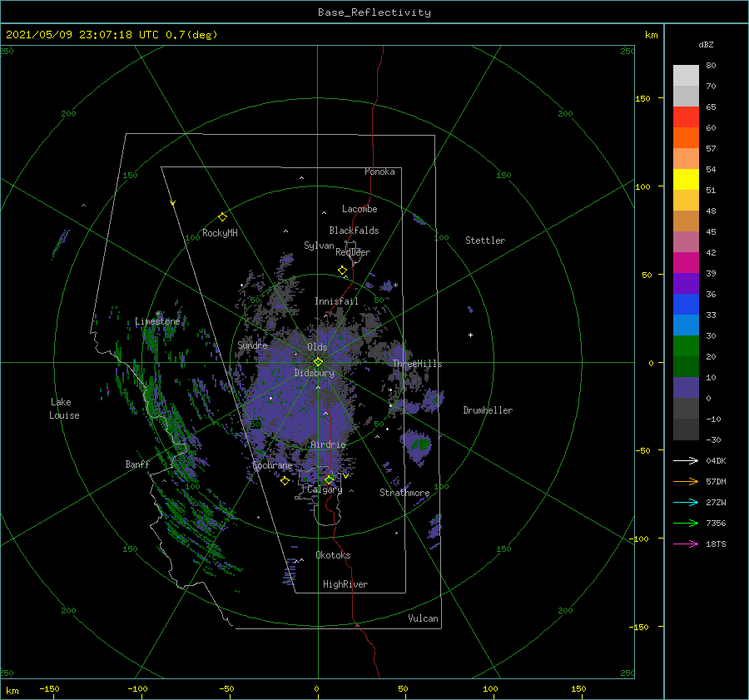Click the yellow diamond marker above Calgary
The height and width of the screenshot is (700, 749).
[x=329, y=479]
